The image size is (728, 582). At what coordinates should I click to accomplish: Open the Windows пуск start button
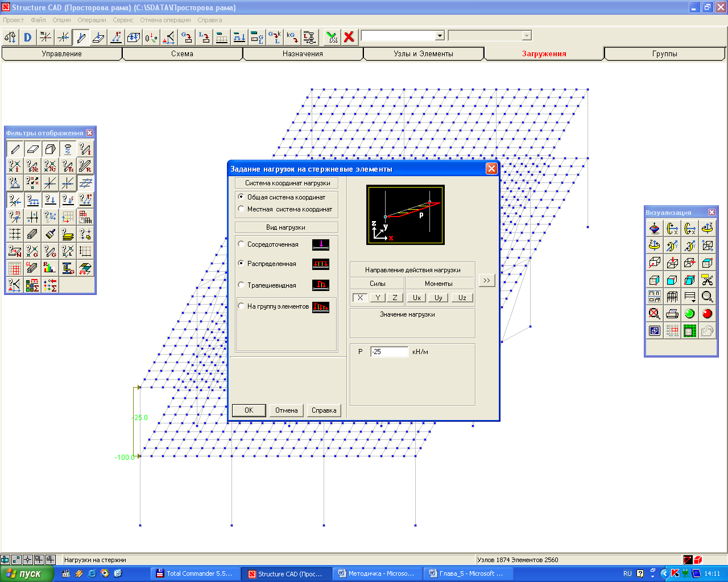pos(27,573)
